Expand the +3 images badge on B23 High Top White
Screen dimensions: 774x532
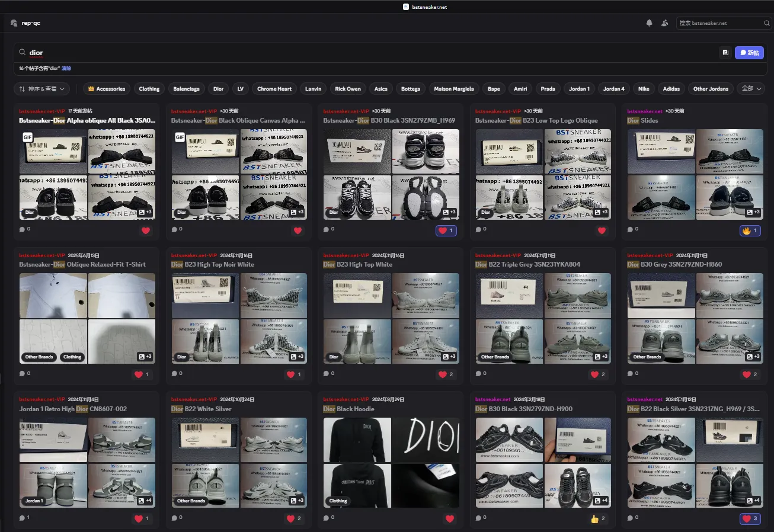448,357
